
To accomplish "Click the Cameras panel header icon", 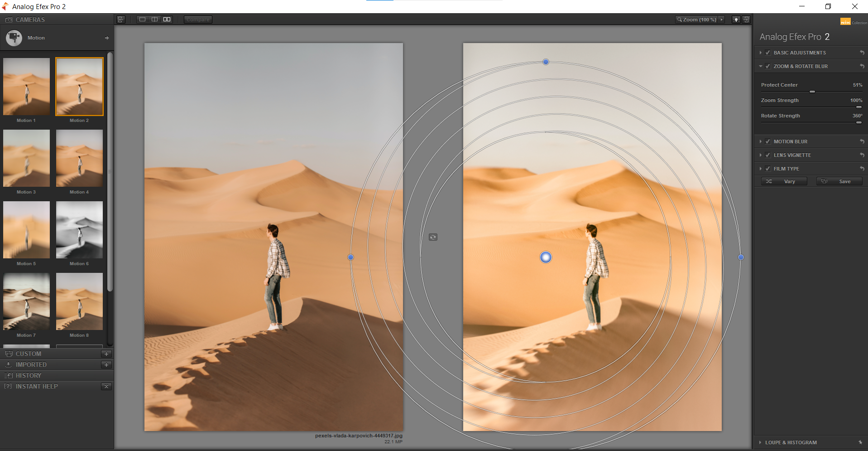I will [x=8, y=19].
